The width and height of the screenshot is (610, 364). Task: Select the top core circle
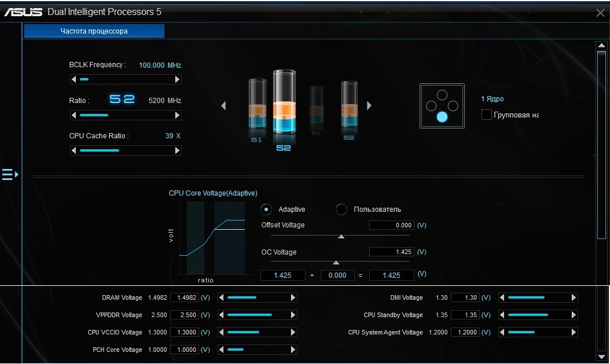click(442, 95)
